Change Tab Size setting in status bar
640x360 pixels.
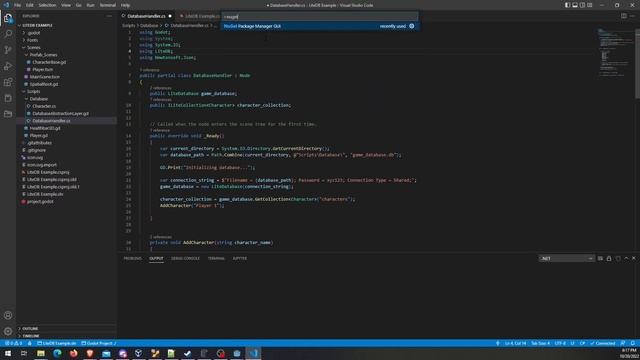[540, 343]
